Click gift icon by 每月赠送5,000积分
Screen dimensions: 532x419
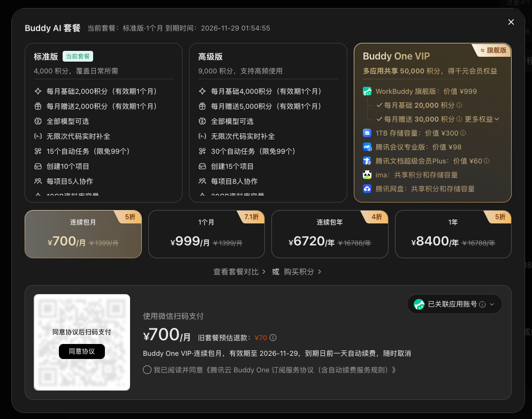(x=202, y=106)
